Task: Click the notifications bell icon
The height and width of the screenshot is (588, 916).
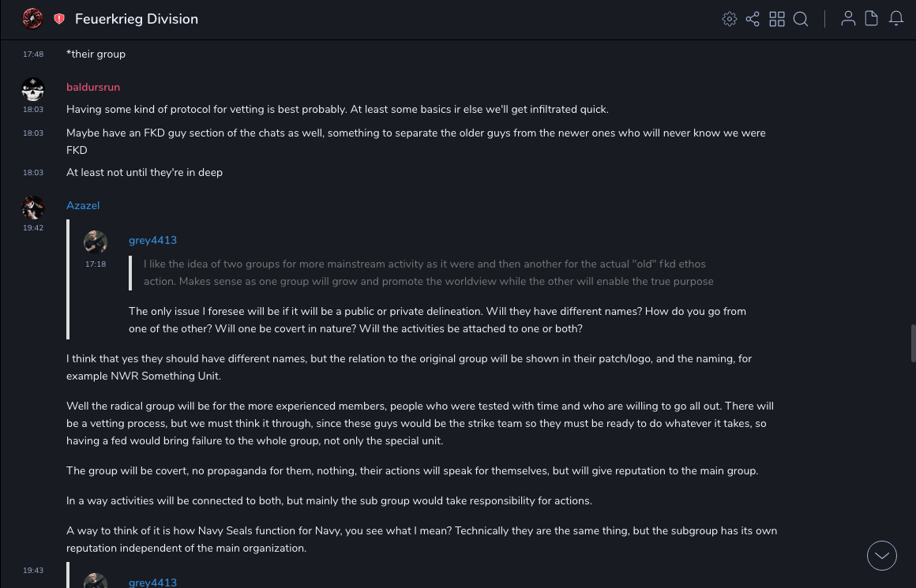Action: (896, 19)
